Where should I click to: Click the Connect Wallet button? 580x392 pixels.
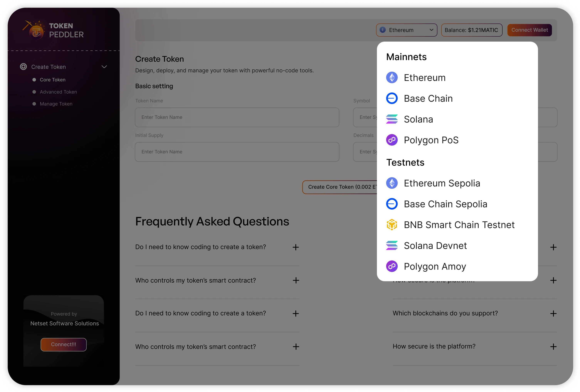tap(530, 30)
